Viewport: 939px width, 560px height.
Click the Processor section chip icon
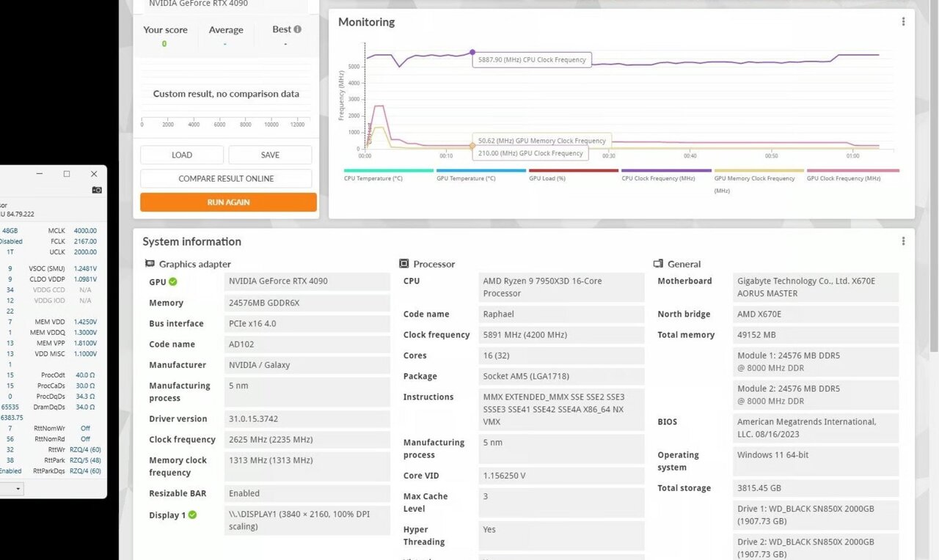(403, 264)
